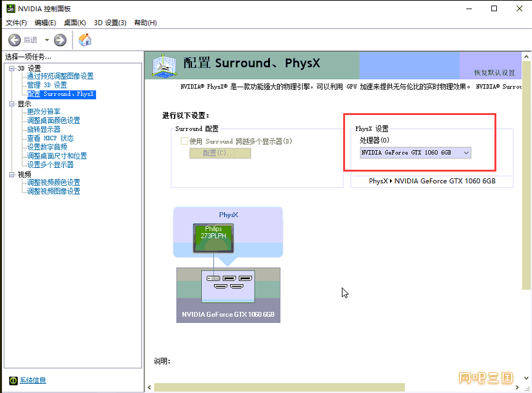
Task: Open the back history dropdown arrow
Action: coord(47,40)
